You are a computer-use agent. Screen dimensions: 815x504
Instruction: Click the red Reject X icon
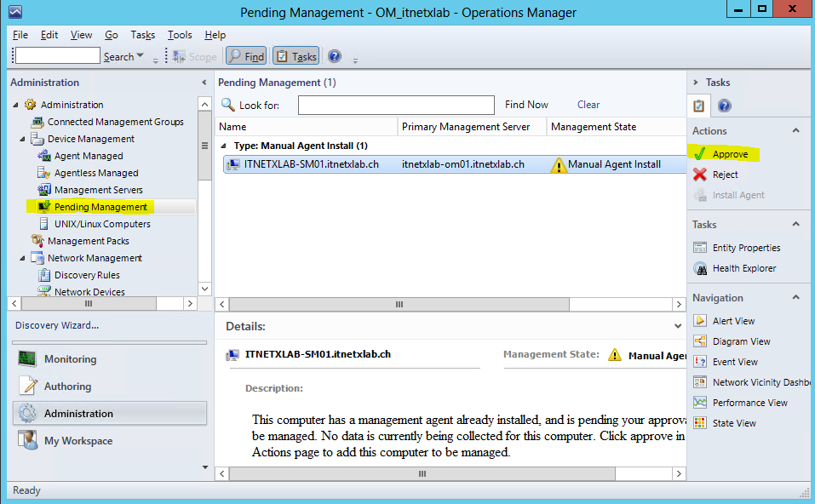click(699, 175)
